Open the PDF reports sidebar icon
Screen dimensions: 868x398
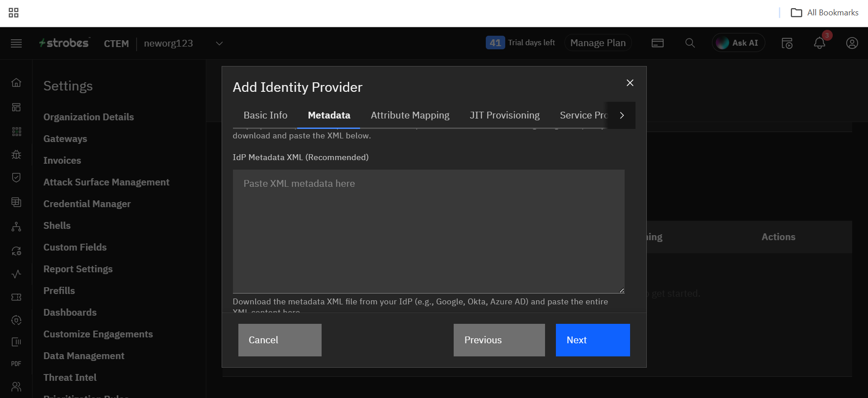click(x=16, y=364)
